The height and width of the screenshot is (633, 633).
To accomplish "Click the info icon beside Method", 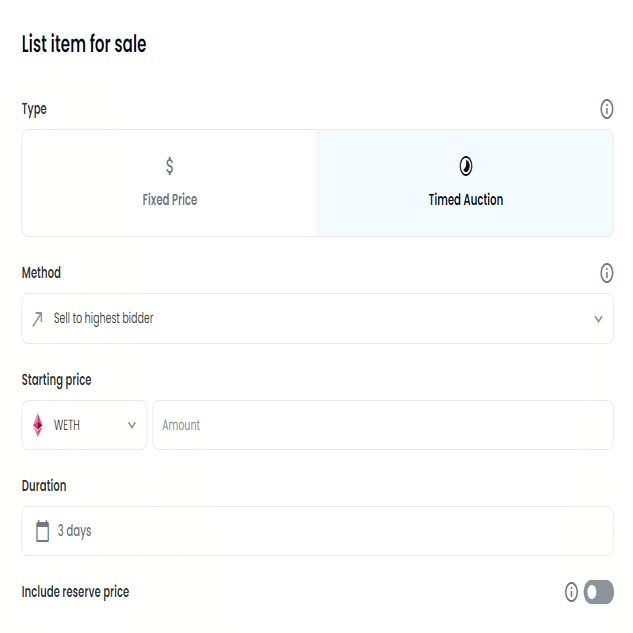I will (606, 273).
